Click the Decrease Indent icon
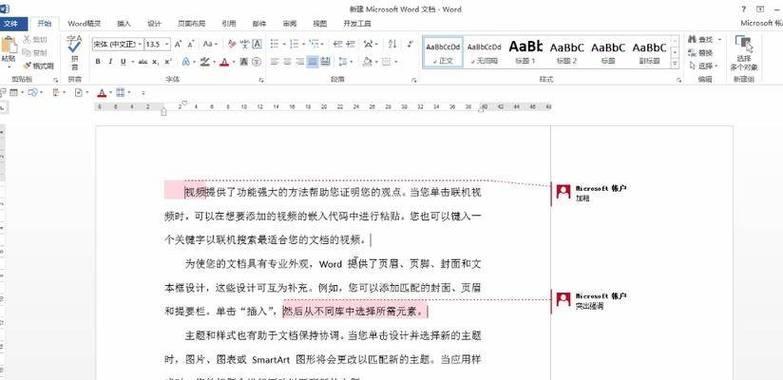783x380 pixels. (338, 44)
